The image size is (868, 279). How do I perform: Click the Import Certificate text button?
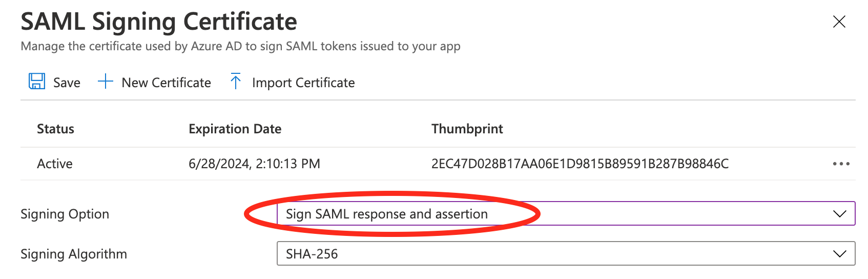point(303,83)
